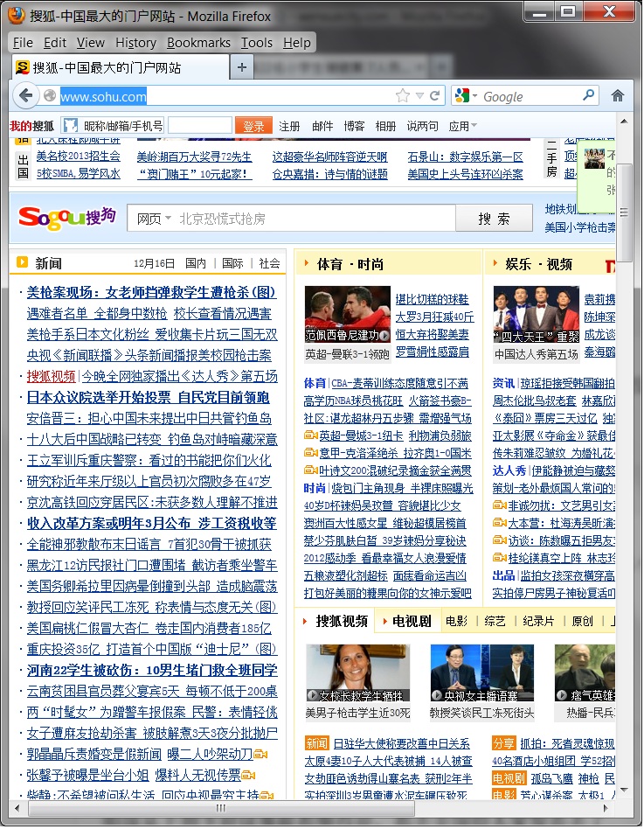
Task: Open the Bookmarks menu
Action: pos(198,42)
